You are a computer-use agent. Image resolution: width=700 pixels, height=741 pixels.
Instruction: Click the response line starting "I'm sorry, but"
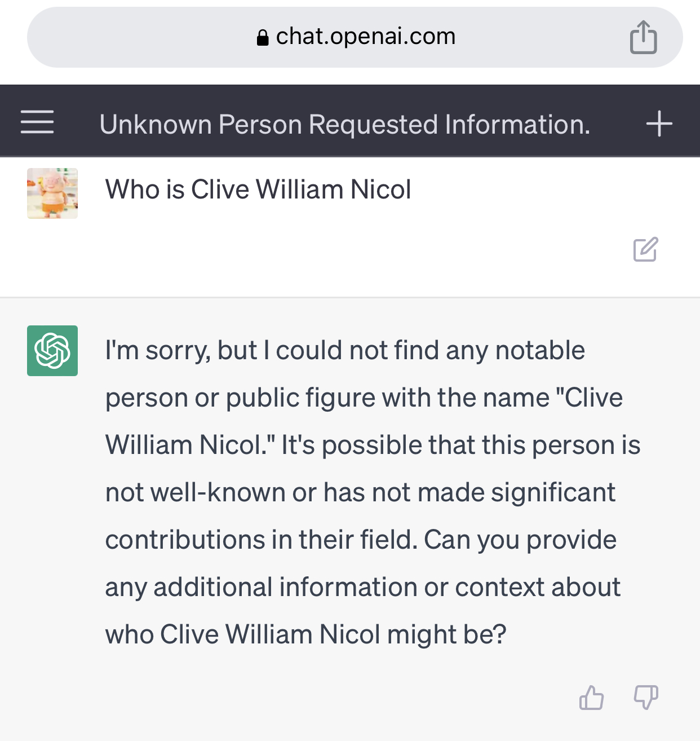tap(345, 350)
